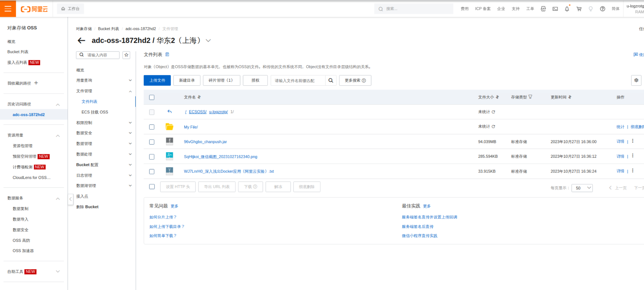Open more actions for 96vGhgbo_chanpush.jar
Image resolution: width=644 pixels, height=290 pixels.
633,141
